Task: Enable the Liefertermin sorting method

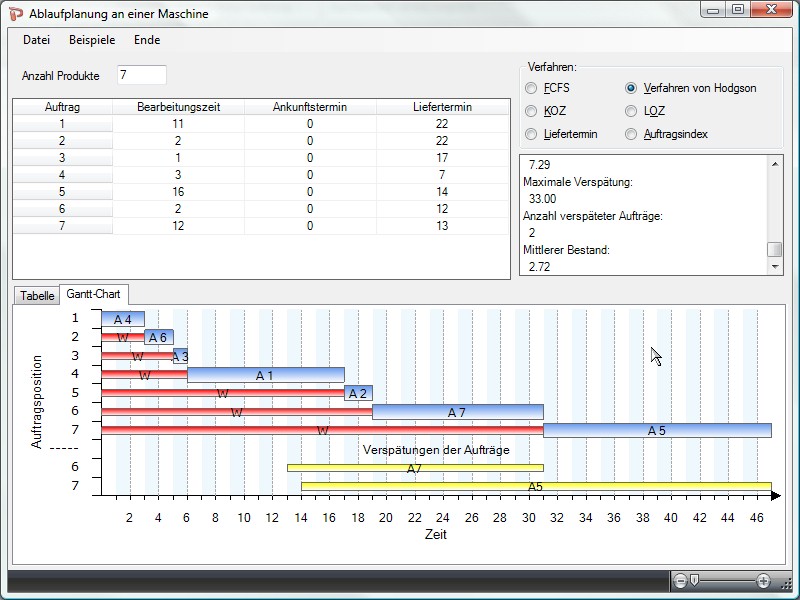Action: (x=531, y=134)
